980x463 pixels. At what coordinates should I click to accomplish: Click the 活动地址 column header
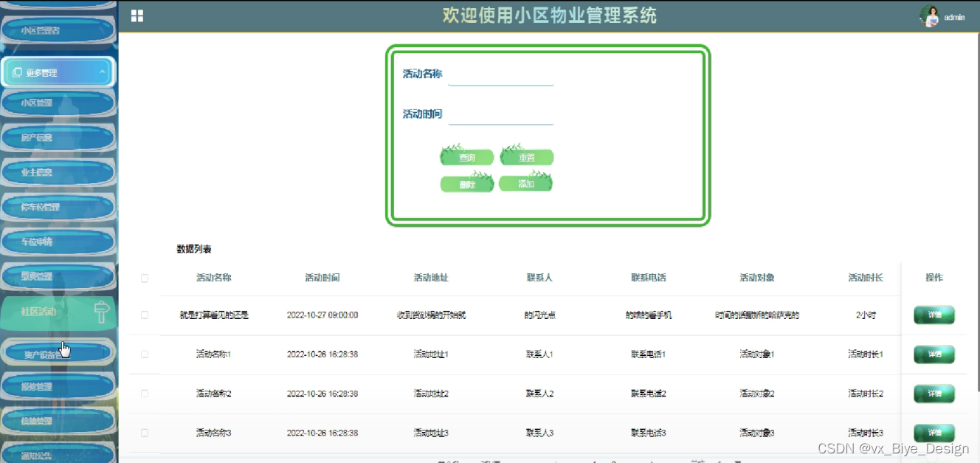coord(431,278)
